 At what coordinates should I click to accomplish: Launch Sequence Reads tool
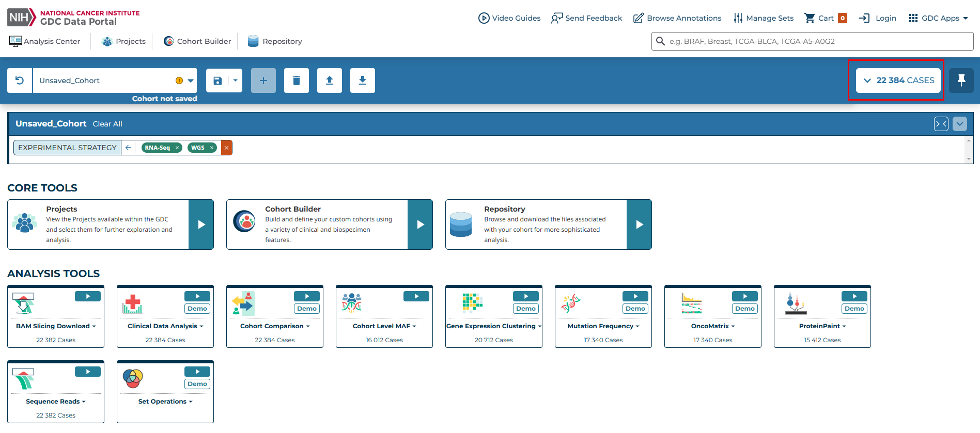pyautogui.click(x=88, y=372)
